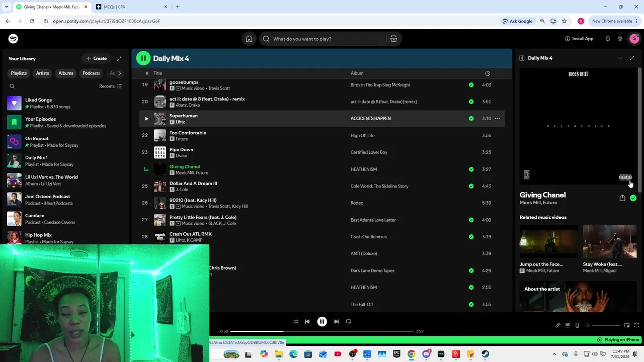Click the What do you want to play search field
The height and width of the screenshot is (362, 644).
point(323,39)
